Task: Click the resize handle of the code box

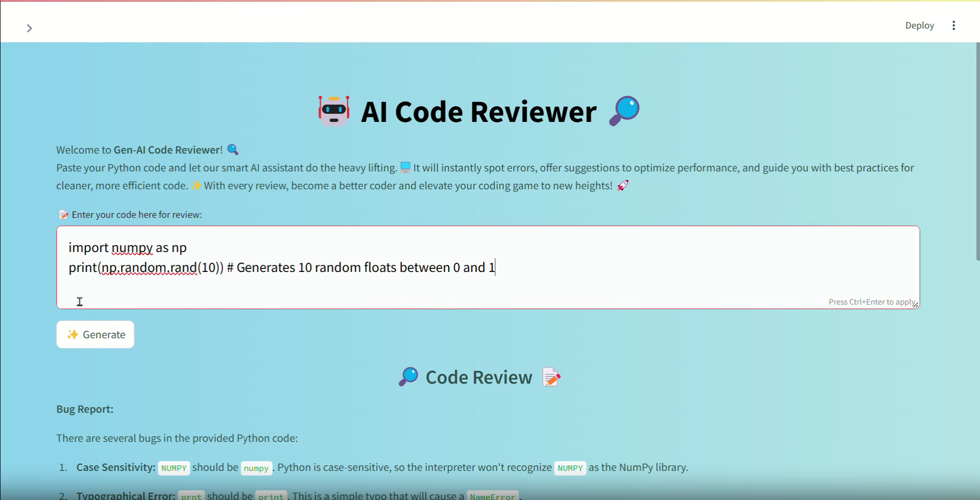Action: point(915,305)
